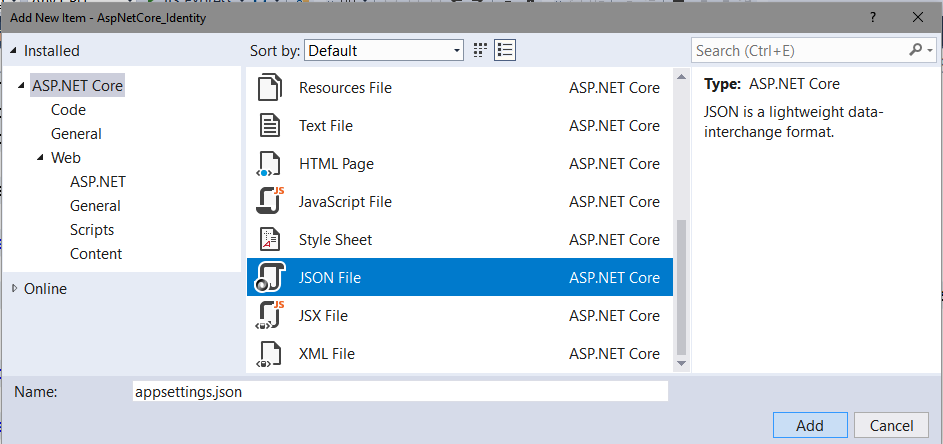943x444 pixels.
Task: Click the Installed header label
Action: (52, 51)
